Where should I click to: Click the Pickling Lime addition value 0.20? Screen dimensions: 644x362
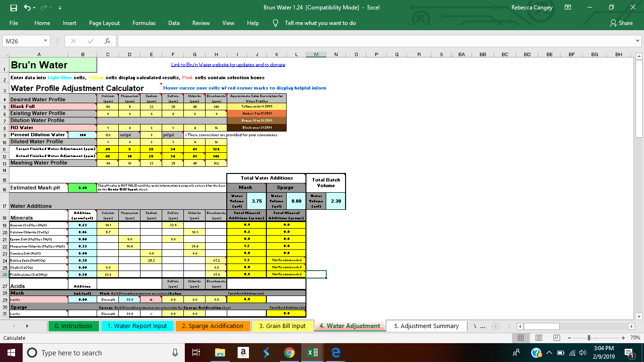(x=83, y=274)
